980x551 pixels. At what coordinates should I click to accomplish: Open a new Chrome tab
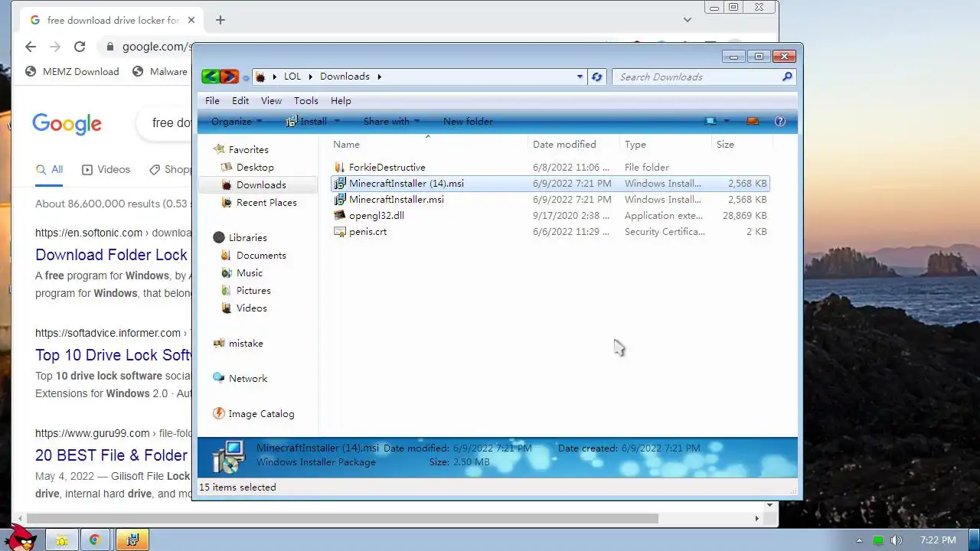220,20
